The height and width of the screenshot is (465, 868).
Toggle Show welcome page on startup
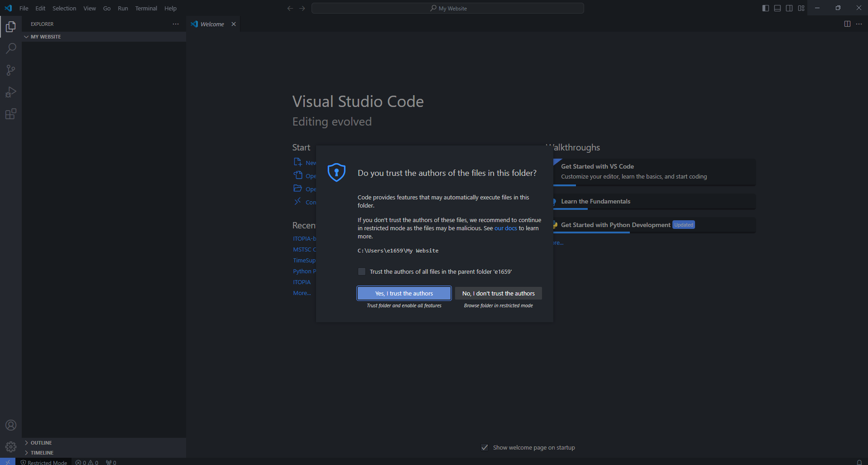pyautogui.click(x=484, y=447)
